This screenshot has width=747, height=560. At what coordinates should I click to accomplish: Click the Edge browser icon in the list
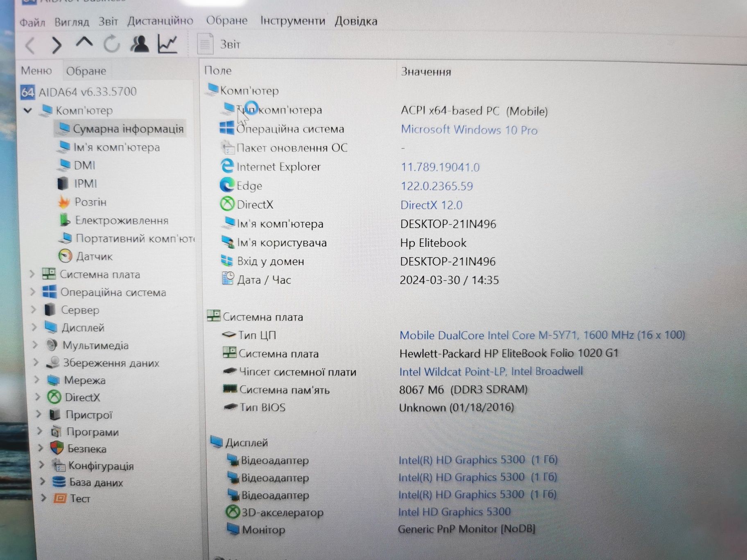pyautogui.click(x=226, y=185)
